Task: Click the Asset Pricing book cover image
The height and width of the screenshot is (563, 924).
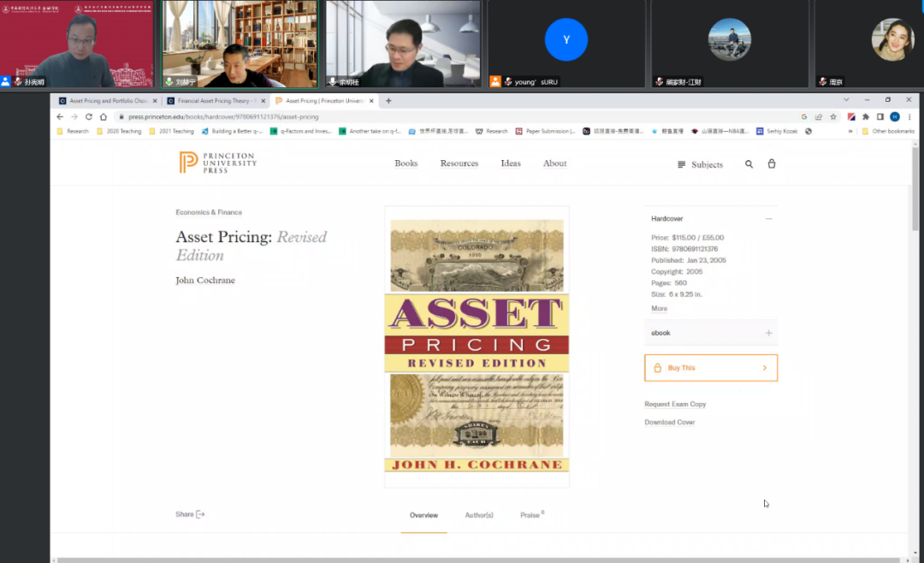Action: [477, 346]
